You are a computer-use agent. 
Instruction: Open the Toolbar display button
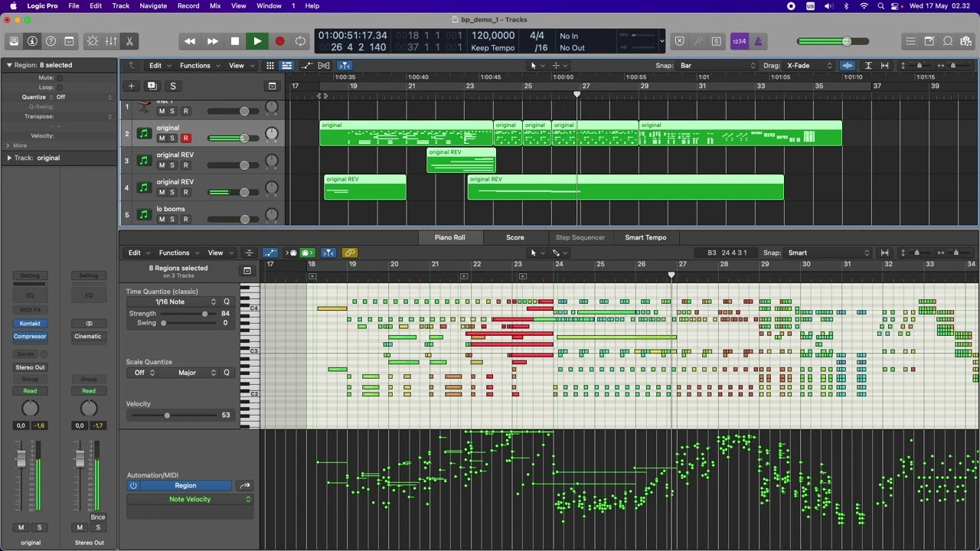pyautogui.click(x=69, y=41)
